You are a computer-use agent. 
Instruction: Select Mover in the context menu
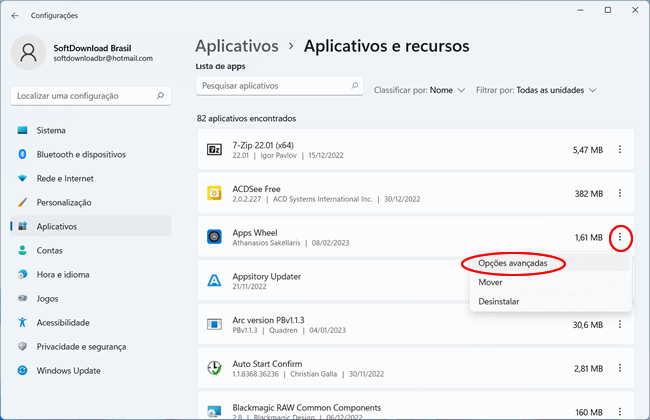(492, 282)
